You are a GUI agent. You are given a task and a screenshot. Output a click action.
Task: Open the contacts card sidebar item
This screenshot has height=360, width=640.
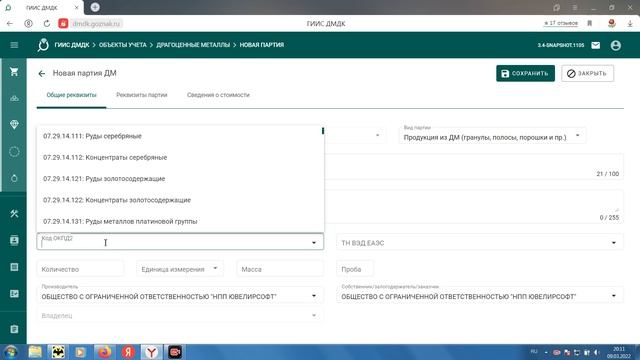[x=14, y=240]
